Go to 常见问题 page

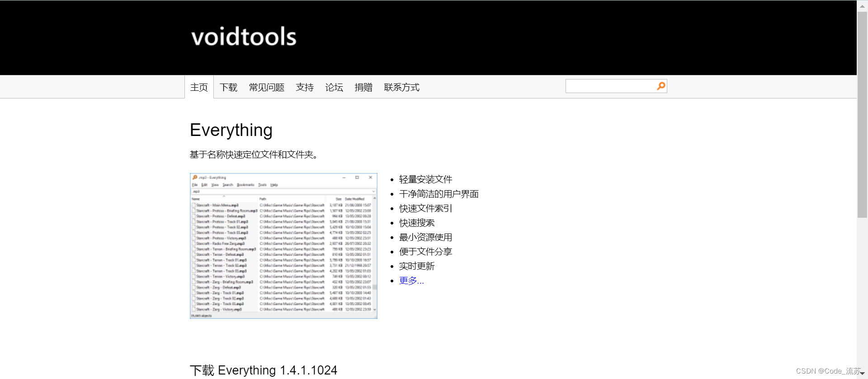tap(267, 87)
